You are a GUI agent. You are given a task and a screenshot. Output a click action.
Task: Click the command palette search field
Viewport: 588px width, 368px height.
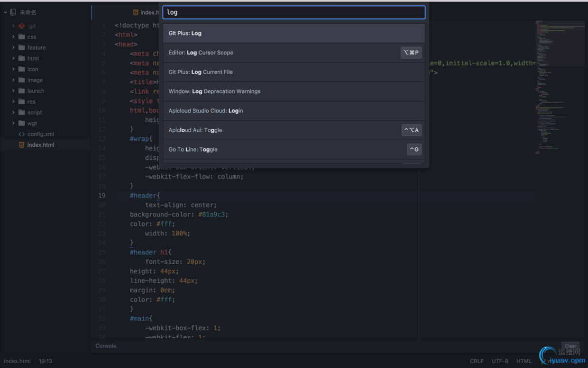[x=294, y=12]
